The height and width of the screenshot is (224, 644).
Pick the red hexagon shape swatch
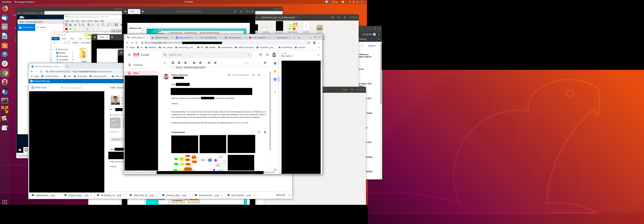click(x=66, y=29)
